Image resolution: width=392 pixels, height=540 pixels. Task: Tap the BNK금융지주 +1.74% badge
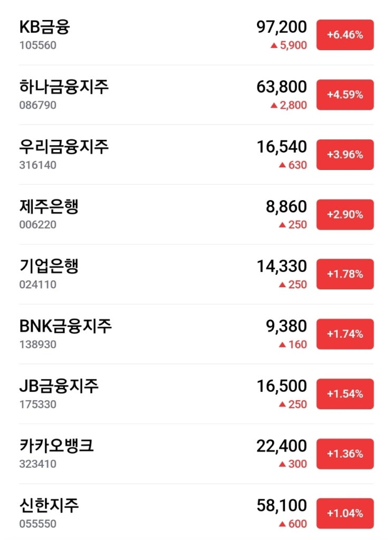345,334
